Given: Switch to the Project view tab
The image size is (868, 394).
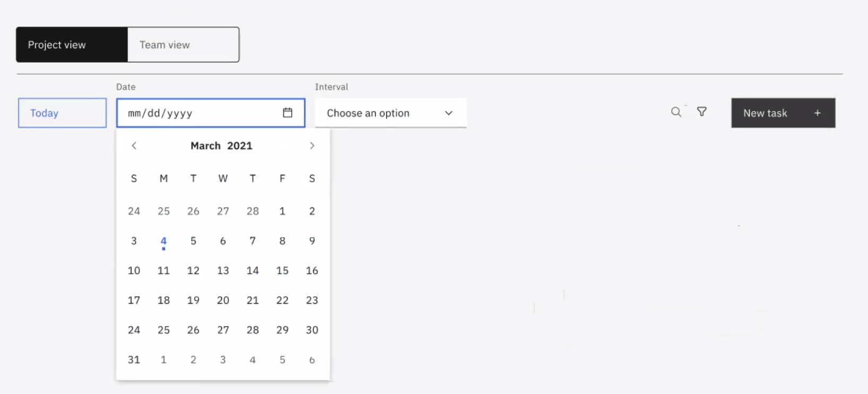Looking at the screenshot, I should tap(57, 45).
